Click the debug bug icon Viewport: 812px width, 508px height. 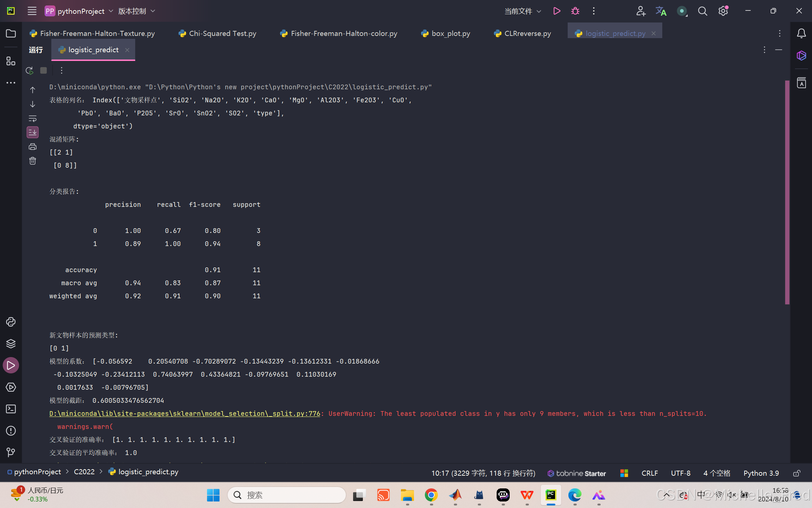575,11
